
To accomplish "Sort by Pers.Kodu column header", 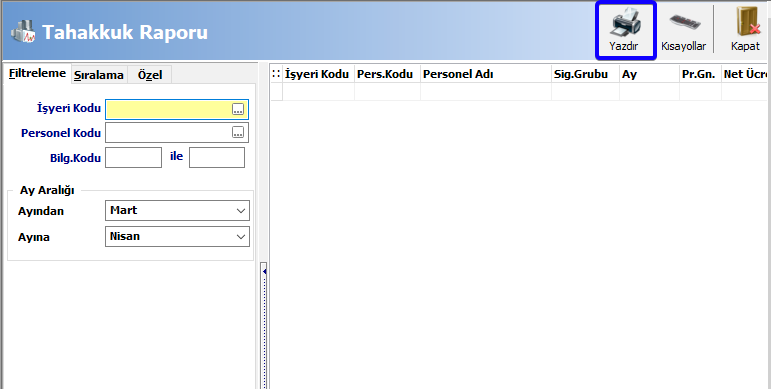I will coord(387,74).
